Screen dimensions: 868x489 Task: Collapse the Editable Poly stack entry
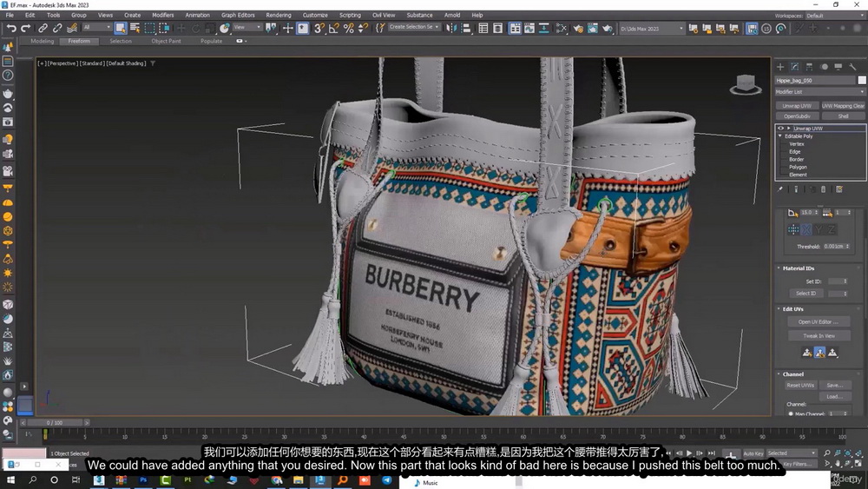[x=780, y=136]
